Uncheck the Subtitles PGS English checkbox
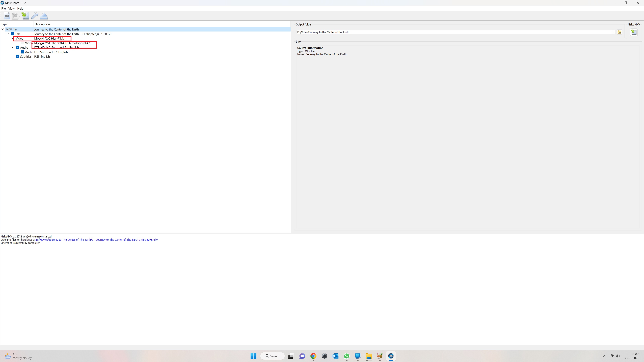The width and height of the screenshot is (644, 362). 17,56
